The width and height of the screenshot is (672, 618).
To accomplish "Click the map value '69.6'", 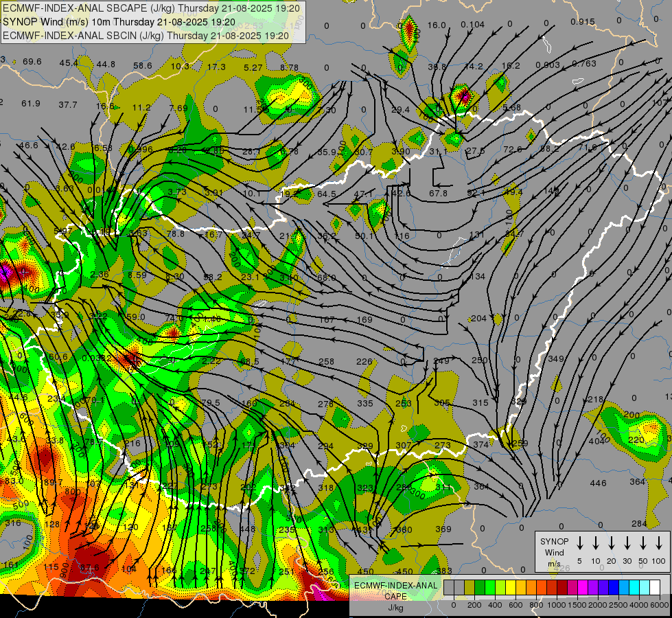I will tap(32, 62).
